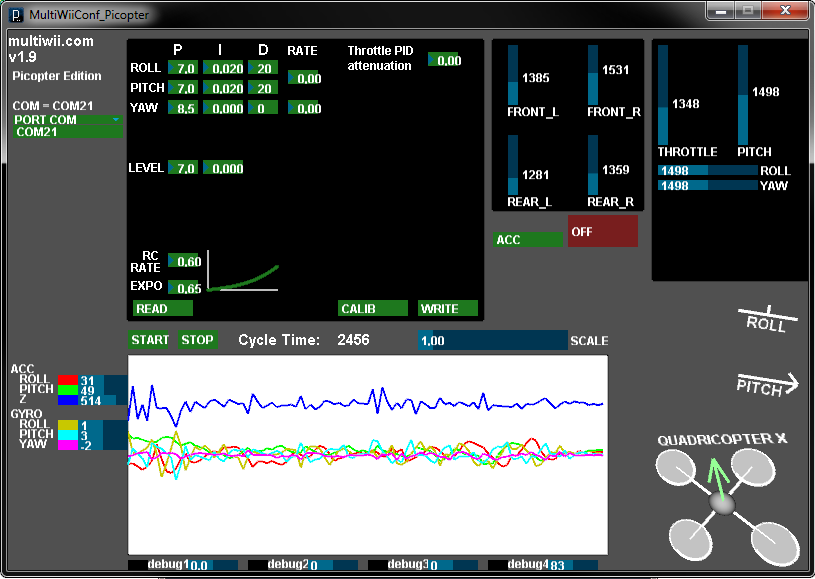
Task: Toggle the red ACC ROLL swatch
Action: [68, 380]
